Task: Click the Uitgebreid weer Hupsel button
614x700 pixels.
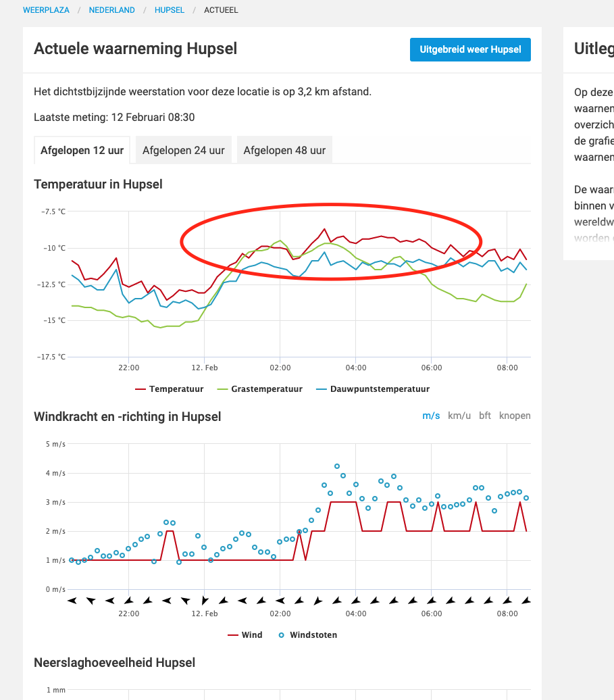Action: (x=470, y=49)
